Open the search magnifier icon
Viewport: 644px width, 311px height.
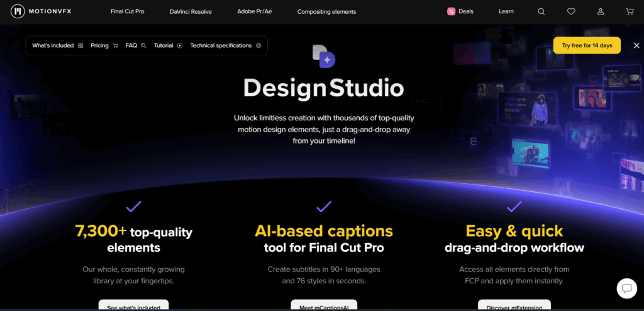(x=541, y=11)
